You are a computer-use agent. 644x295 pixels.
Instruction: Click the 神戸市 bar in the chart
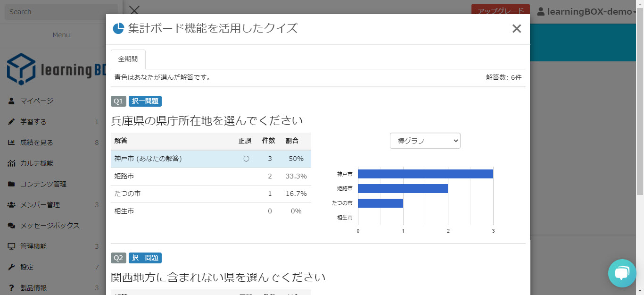point(425,174)
